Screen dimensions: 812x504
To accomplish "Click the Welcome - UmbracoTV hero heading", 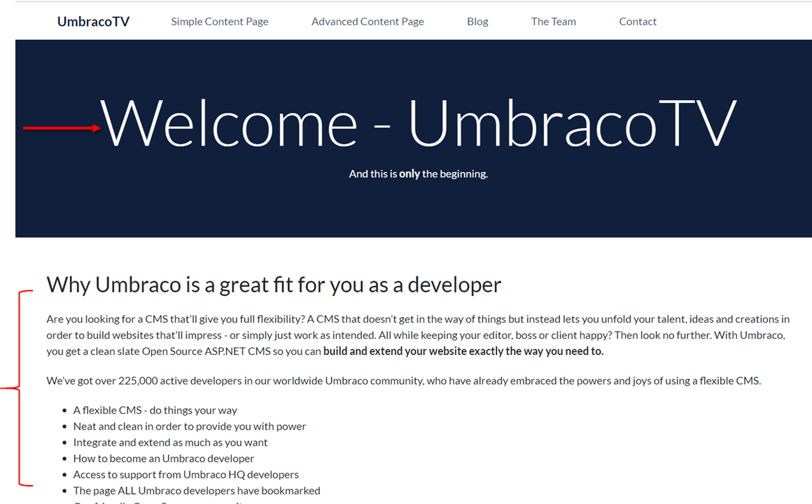I will (418, 123).
